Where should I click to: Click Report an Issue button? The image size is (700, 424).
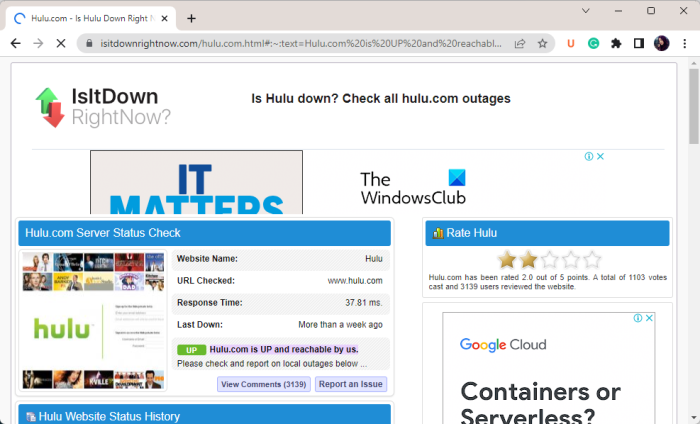351,384
